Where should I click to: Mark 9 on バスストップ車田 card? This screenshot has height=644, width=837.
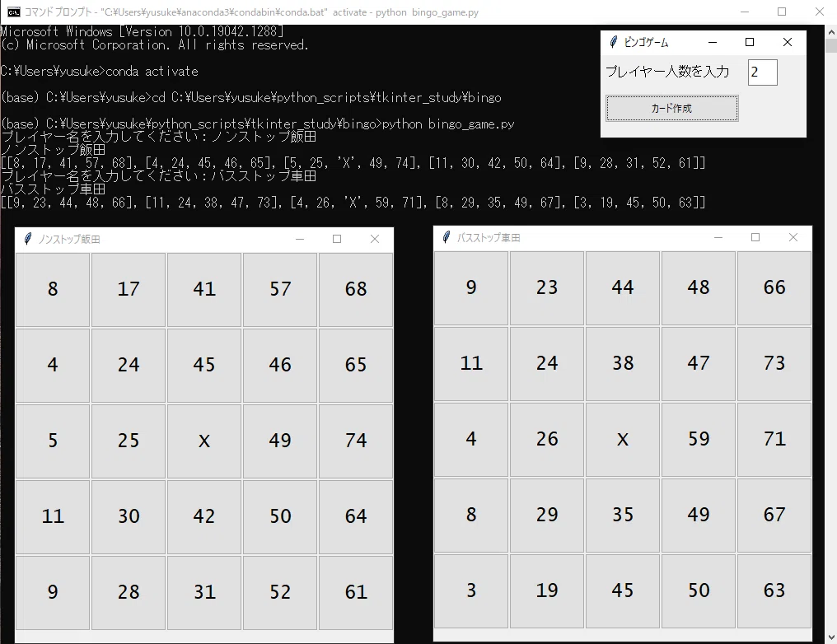(x=471, y=287)
